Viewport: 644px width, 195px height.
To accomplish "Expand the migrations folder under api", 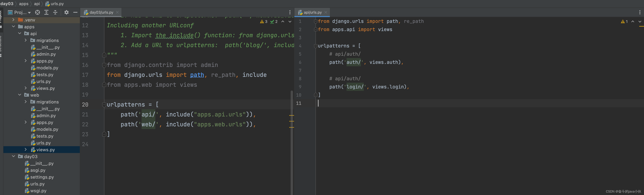I will coord(26,40).
